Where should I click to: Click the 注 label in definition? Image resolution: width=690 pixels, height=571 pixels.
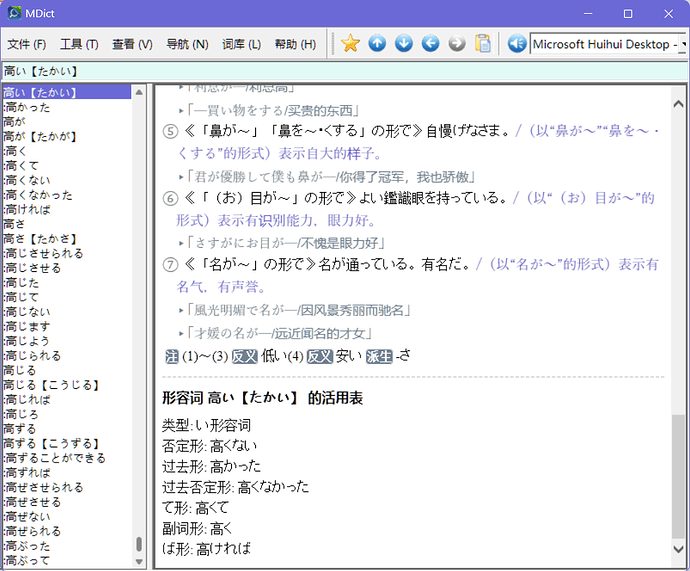(172, 356)
